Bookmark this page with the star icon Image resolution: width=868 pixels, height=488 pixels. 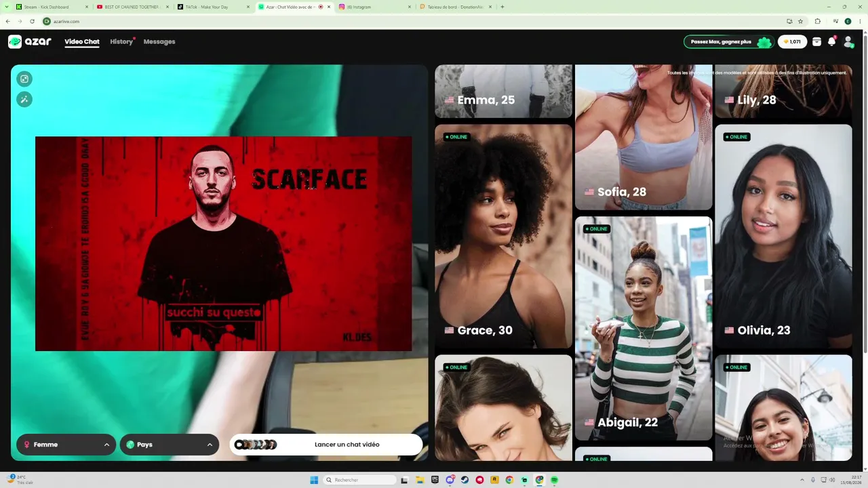(x=800, y=22)
